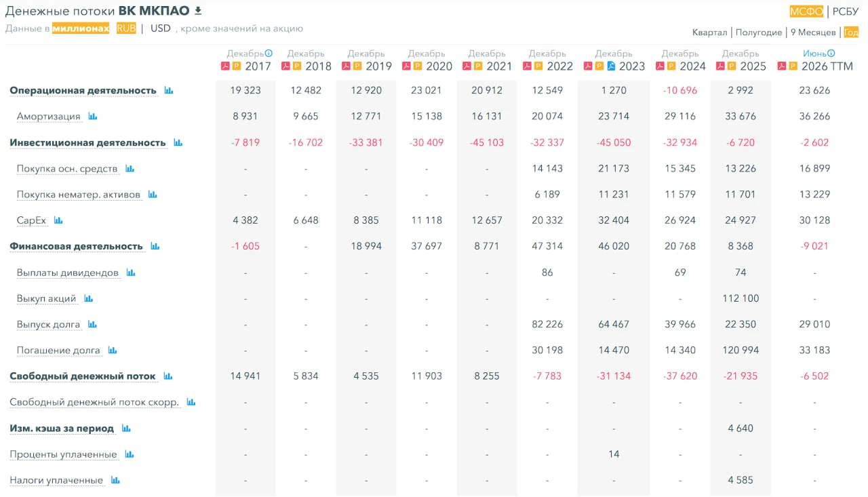868x497 pixels.
Task: Open chart for Инвестиционная деятельность row
Action: coord(178,142)
